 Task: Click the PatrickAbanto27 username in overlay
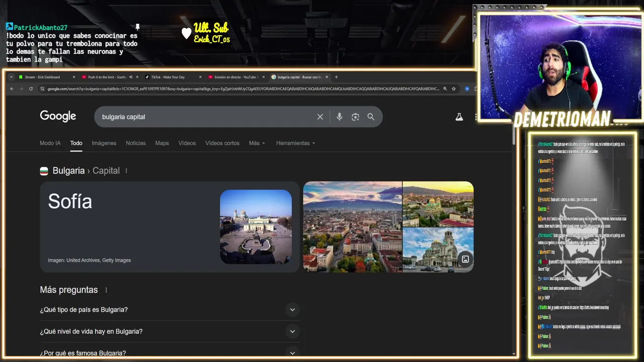pos(40,28)
